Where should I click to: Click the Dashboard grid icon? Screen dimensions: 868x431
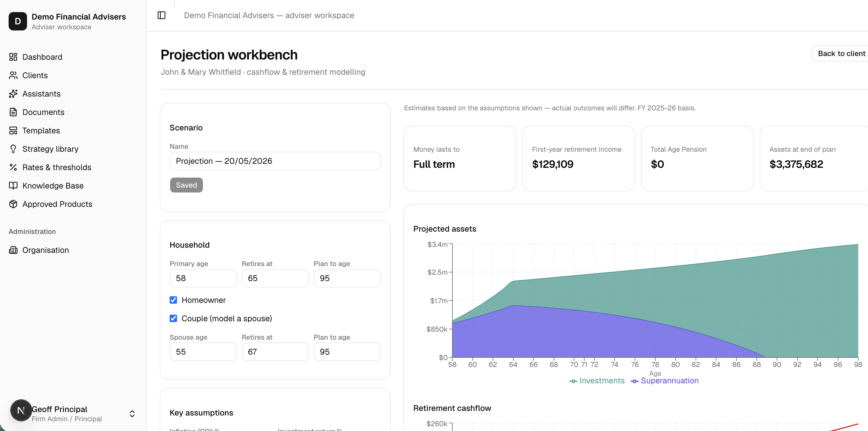[x=13, y=57]
